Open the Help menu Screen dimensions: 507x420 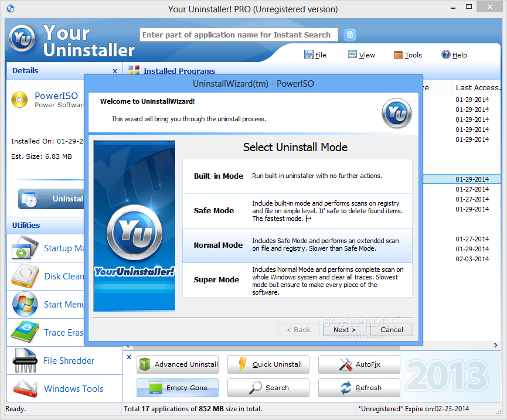pyautogui.click(x=454, y=55)
